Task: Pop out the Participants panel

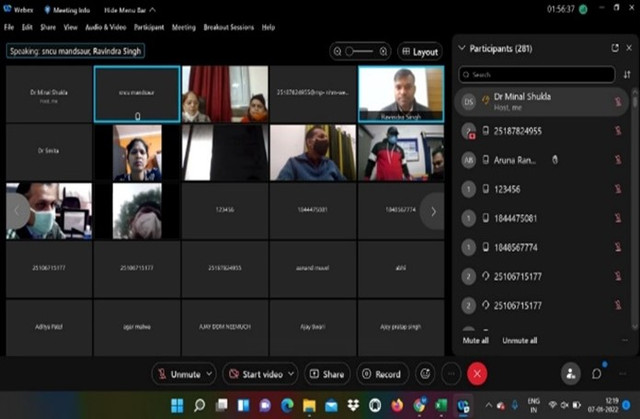Action: pos(615,47)
